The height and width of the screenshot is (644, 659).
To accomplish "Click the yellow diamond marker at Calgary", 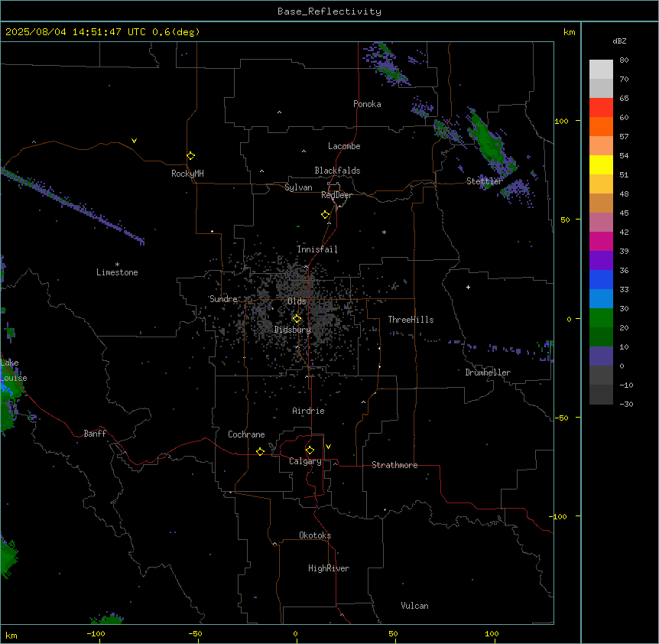I will click(x=310, y=450).
